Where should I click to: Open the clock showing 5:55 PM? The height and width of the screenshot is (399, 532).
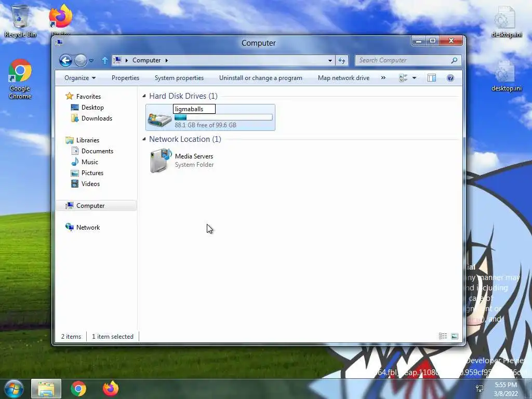tap(506, 389)
